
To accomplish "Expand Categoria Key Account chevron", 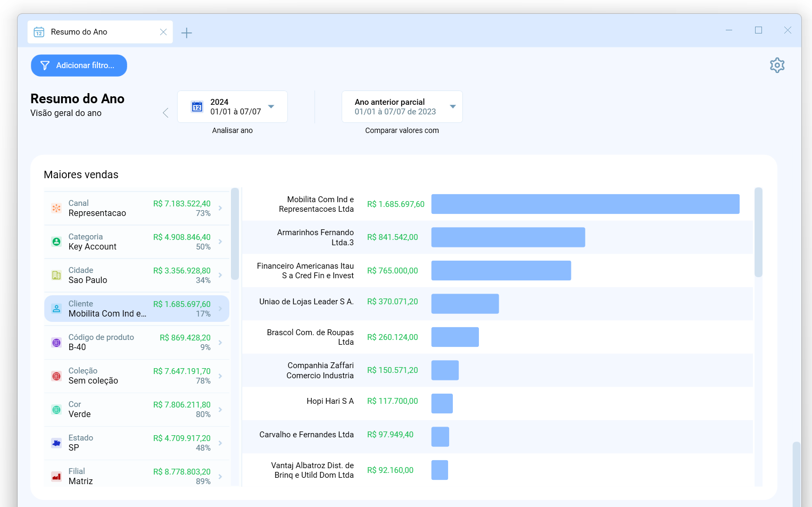I will click(220, 242).
